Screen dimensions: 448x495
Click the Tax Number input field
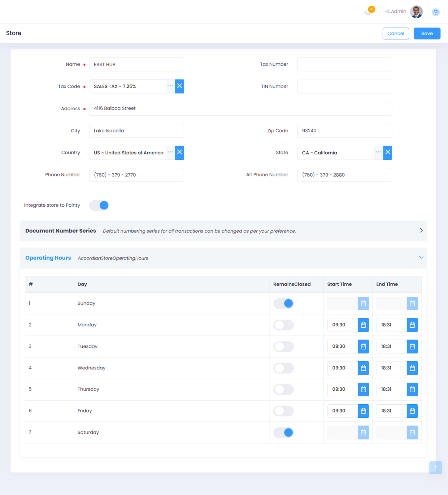coord(344,64)
